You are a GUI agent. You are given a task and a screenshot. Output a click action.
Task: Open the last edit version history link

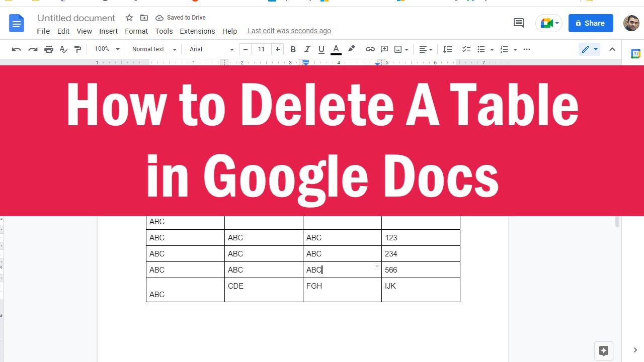pos(289,31)
